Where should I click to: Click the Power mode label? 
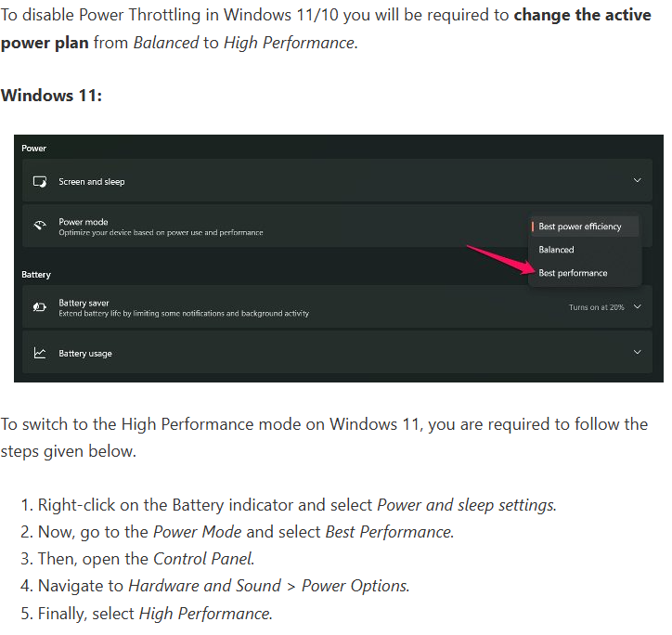[84, 222]
